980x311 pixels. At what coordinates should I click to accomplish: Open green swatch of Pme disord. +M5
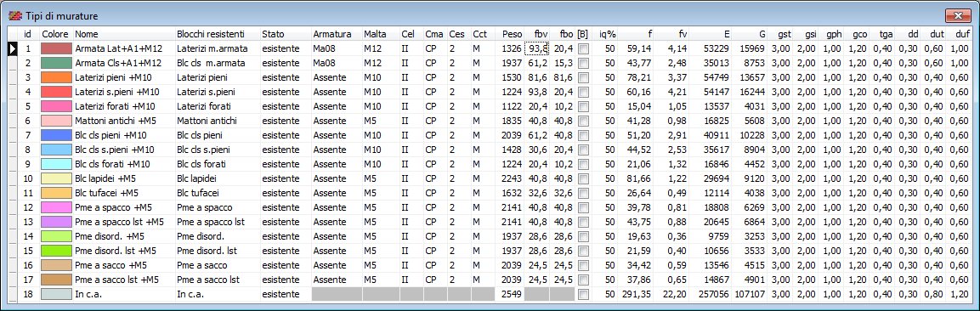56,236
